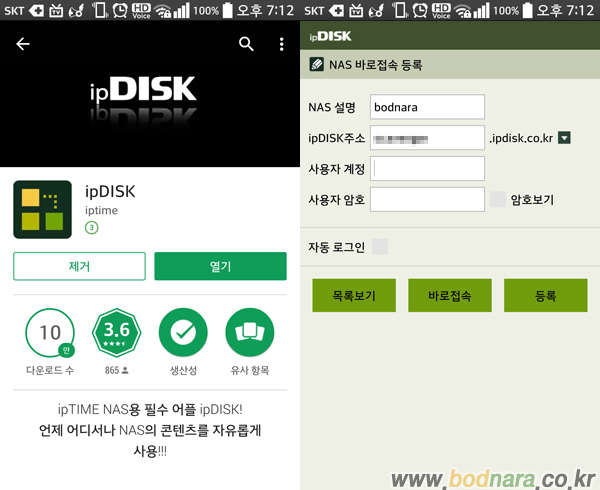This screenshot has width=600, height=490.
Task: Enable the 암호보기 show password checkbox
Action: (x=497, y=199)
